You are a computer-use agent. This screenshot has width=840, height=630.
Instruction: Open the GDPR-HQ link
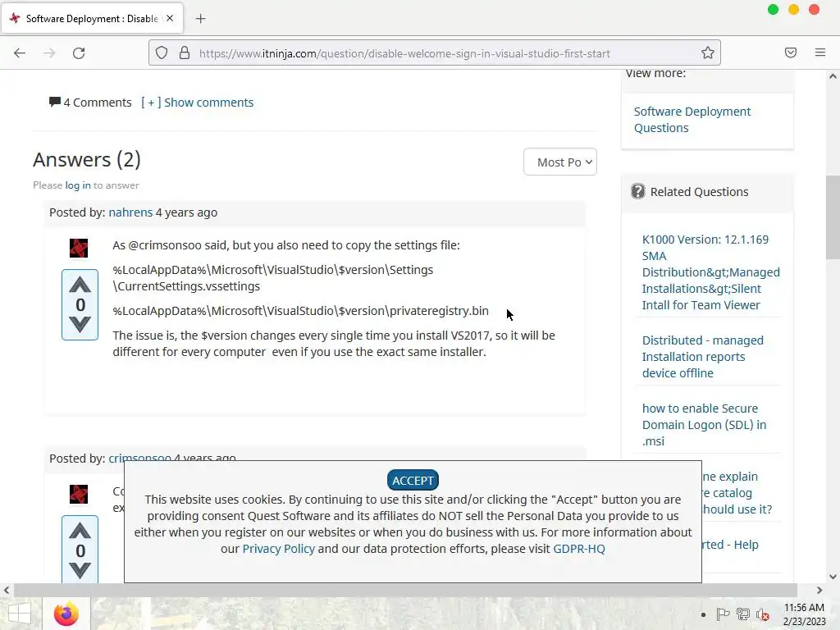[578, 549]
